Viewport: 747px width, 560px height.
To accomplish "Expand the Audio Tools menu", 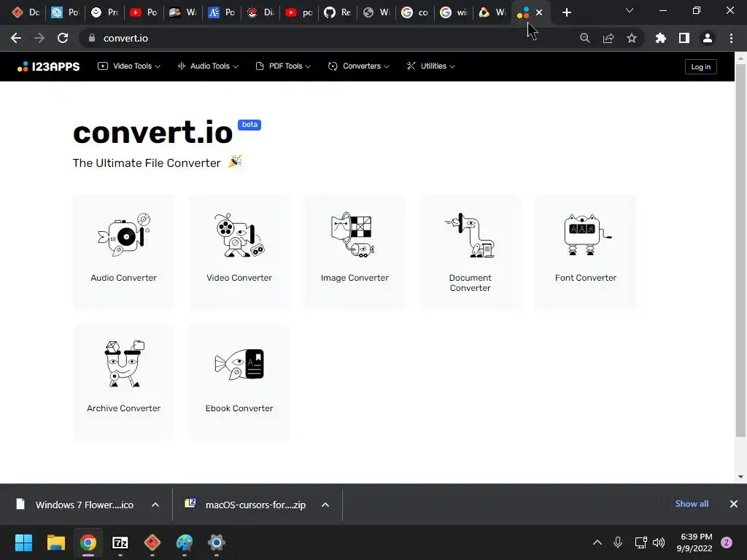I will [208, 66].
